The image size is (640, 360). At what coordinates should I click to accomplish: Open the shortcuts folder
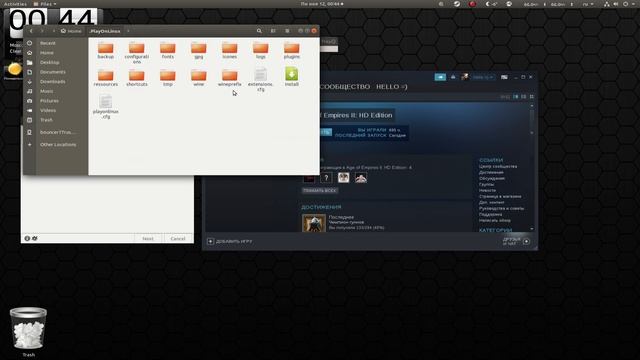click(x=137, y=78)
